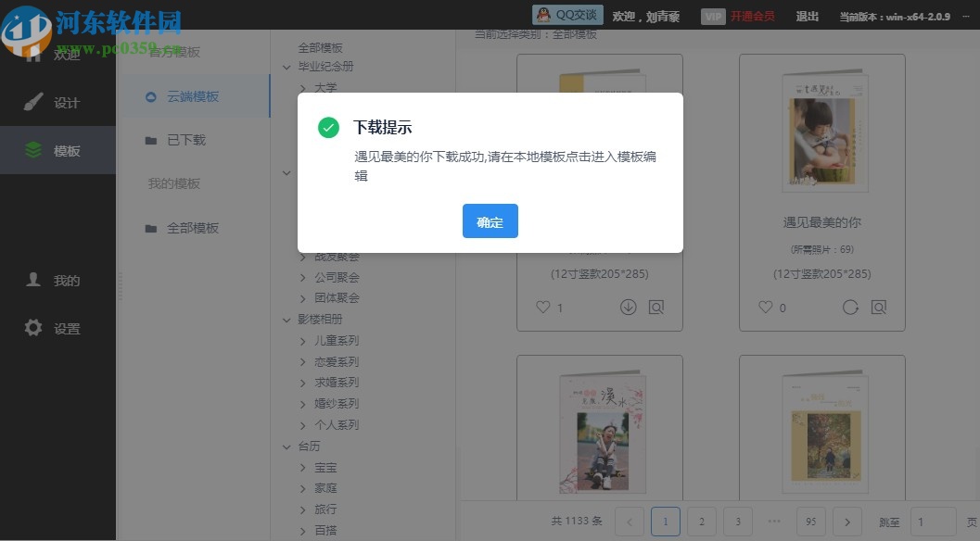Confirm the download dialog with 确定
This screenshot has height=541, width=980.
(490, 220)
